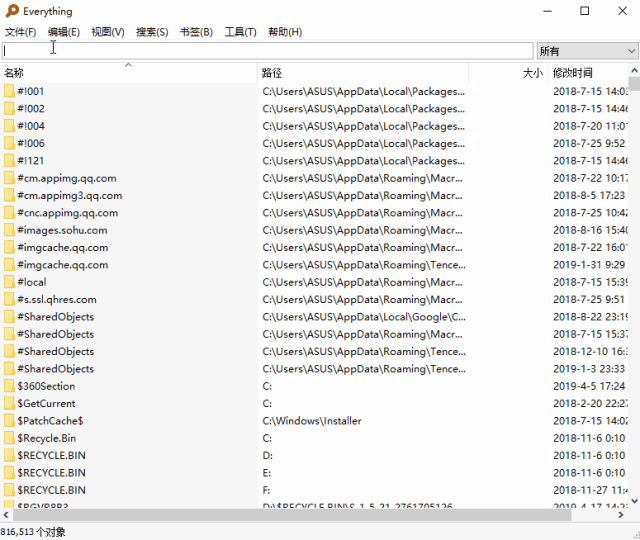Minimize the Everything window
The width and height of the screenshot is (640, 540).
tap(547, 11)
